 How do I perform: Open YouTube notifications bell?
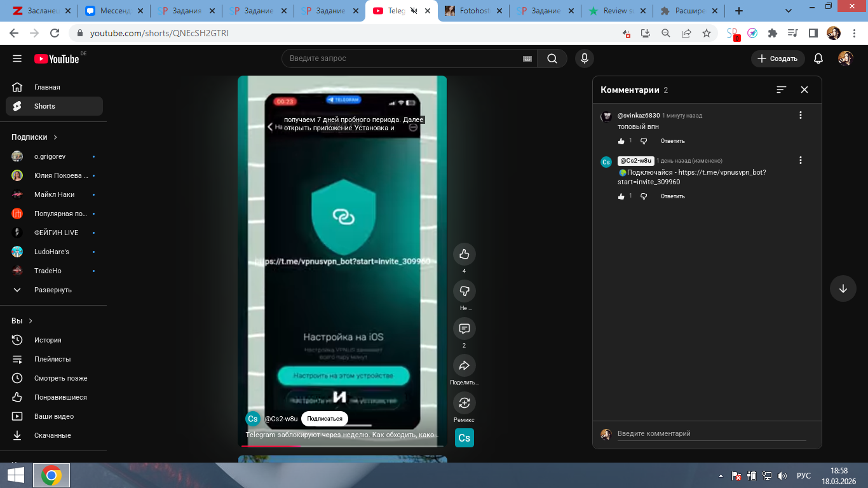click(818, 58)
